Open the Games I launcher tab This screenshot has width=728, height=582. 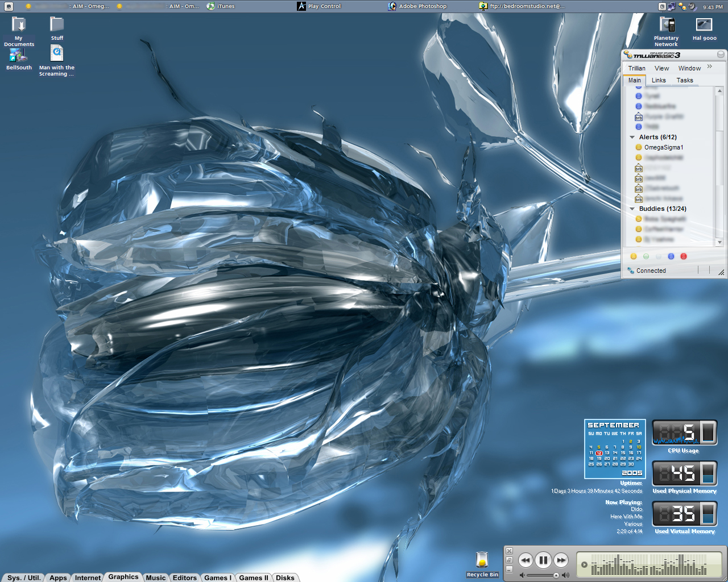[218, 577]
